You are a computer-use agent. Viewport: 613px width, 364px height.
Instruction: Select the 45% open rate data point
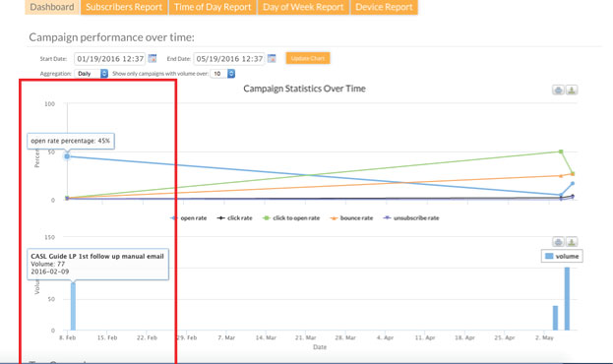coord(67,156)
